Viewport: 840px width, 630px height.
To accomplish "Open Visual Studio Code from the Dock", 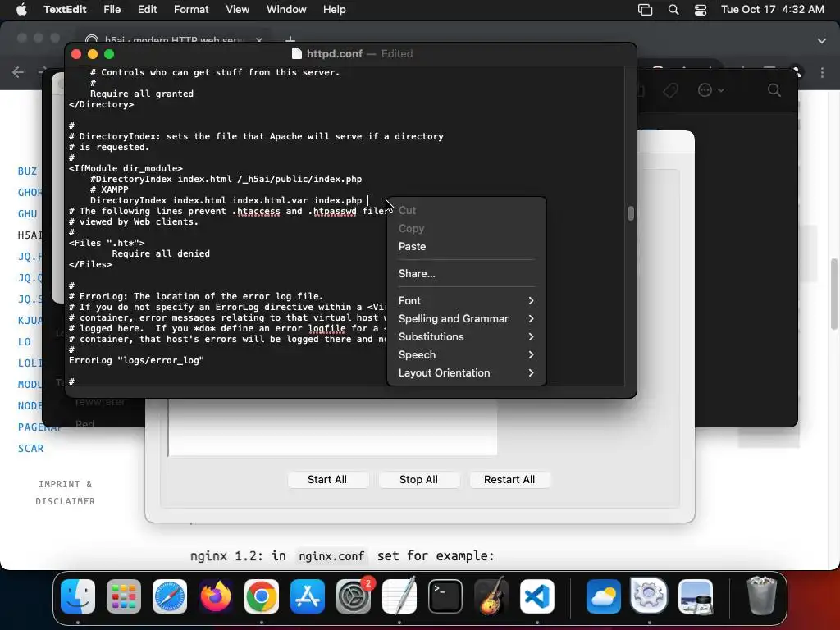I will coord(537,596).
